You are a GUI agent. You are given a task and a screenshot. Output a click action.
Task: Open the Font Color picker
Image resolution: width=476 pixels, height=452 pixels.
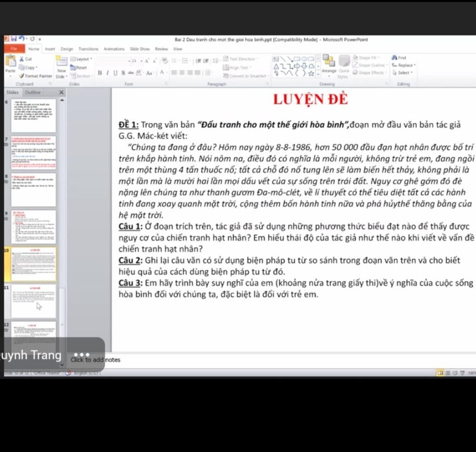pyautogui.click(x=163, y=72)
